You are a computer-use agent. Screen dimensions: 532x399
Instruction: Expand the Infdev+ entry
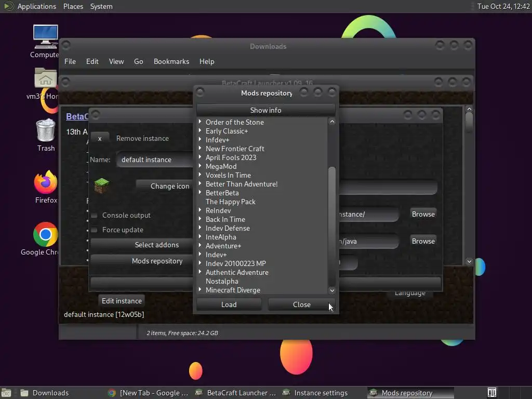point(200,139)
